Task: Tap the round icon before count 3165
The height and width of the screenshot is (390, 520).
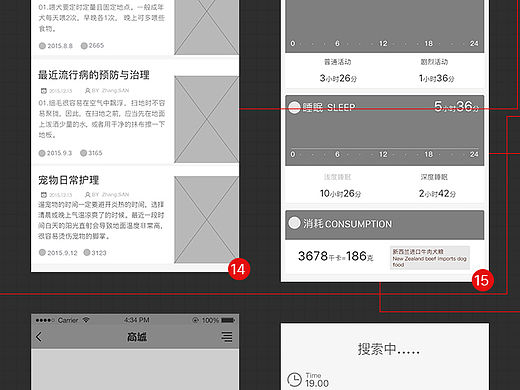Action: (83, 153)
